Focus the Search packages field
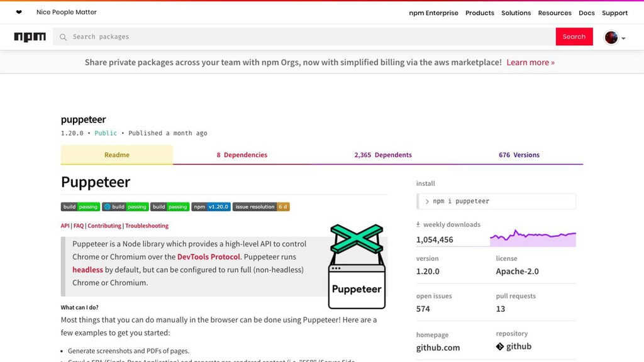The image size is (644, 362). point(304,37)
